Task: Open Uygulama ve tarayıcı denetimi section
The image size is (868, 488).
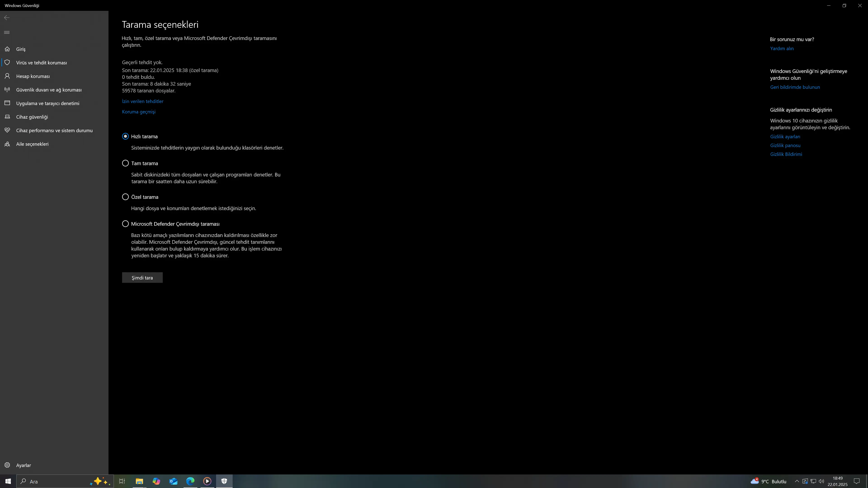Action: tap(54, 103)
